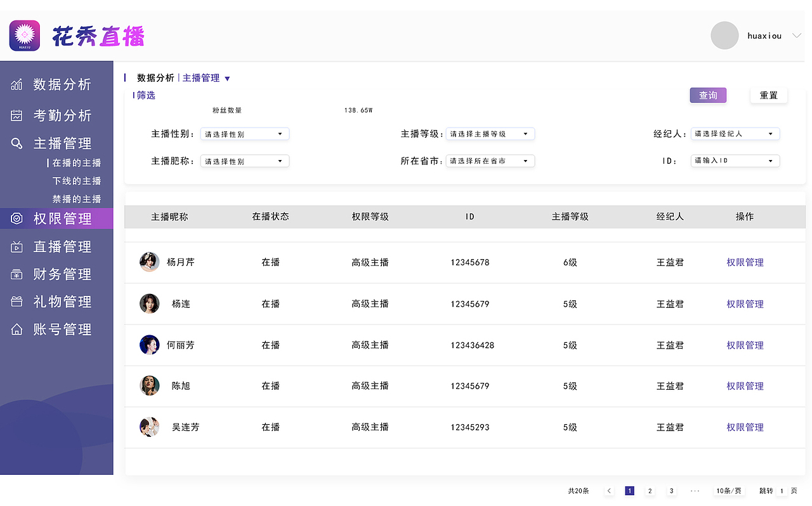The width and height of the screenshot is (812, 506).
Task: Click ID cell 123436428
Action: [x=473, y=345]
